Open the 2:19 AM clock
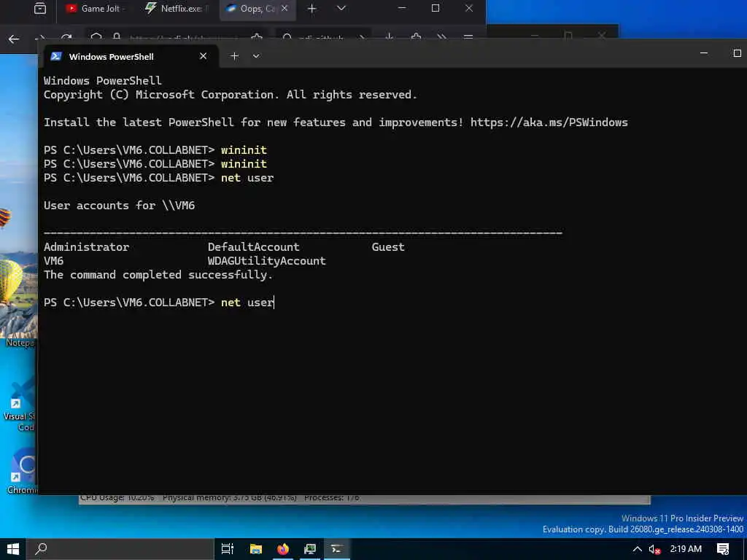 point(686,549)
